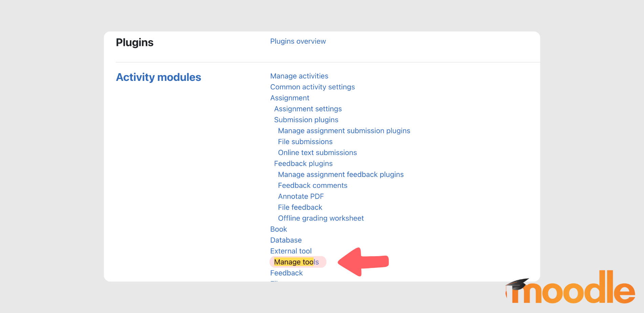
Task: Open Manage activities
Action: tap(299, 76)
